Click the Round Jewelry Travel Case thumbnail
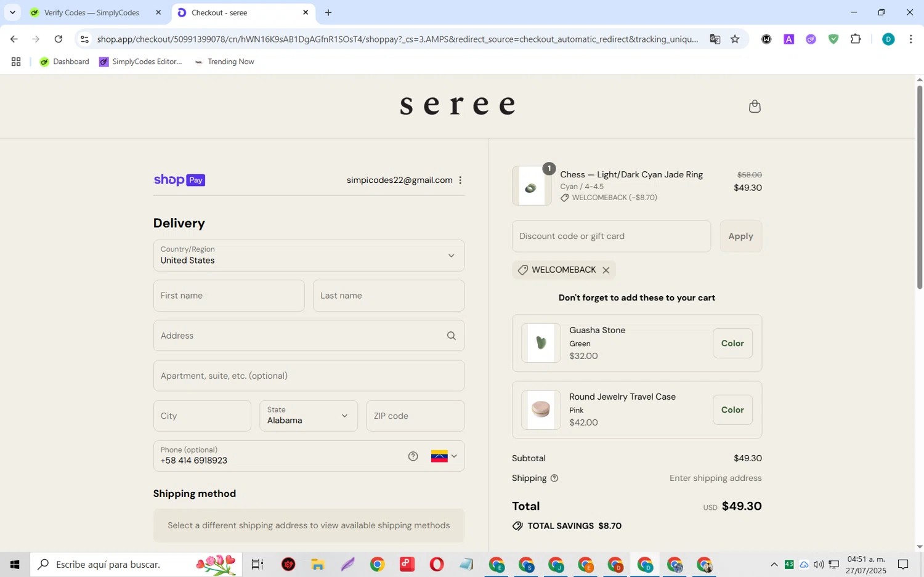 tap(541, 410)
